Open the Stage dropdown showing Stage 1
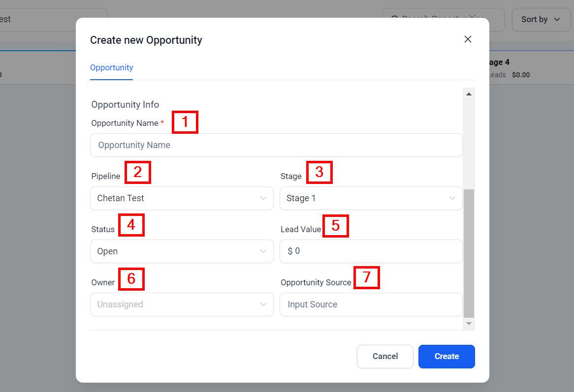The height and width of the screenshot is (392, 574). (371, 198)
